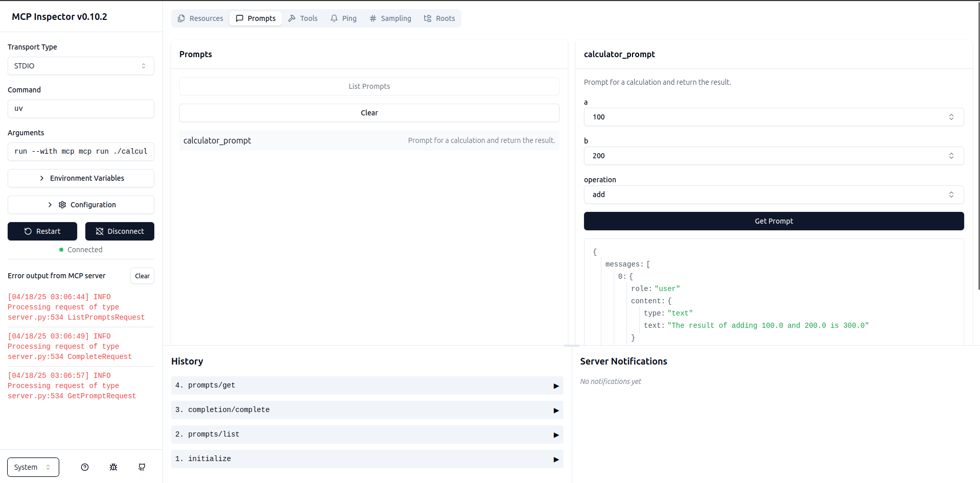Viewport: 980px width, 483px height.
Task: Click the Restart server icon
Action: 27,231
